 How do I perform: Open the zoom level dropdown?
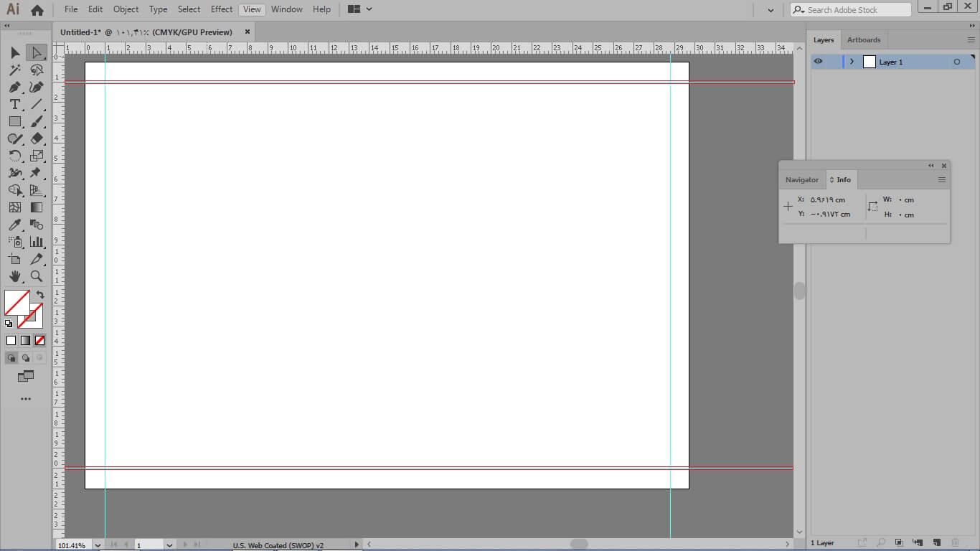[x=98, y=545]
